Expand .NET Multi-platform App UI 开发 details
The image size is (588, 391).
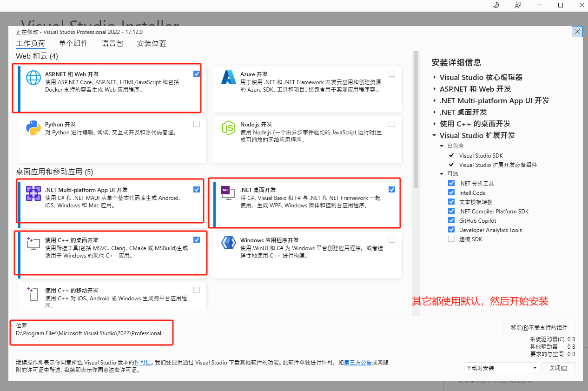coord(435,101)
